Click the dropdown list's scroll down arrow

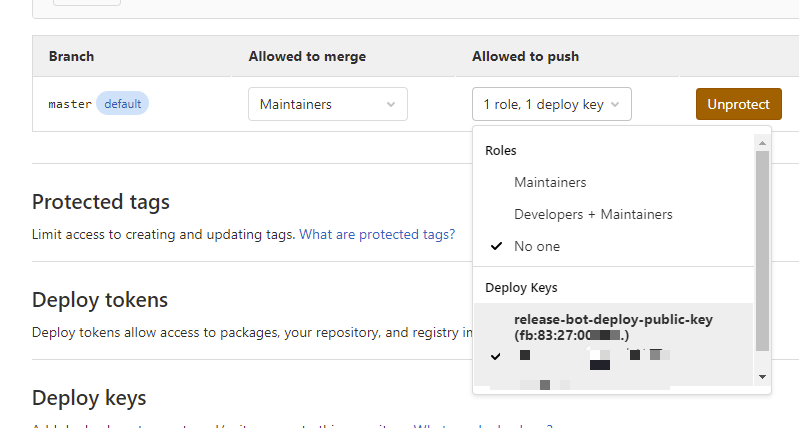763,376
